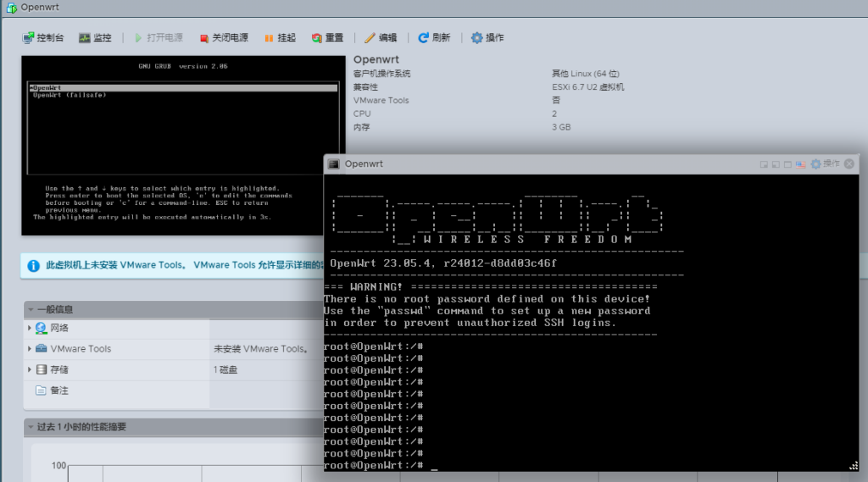This screenshot has width=868, height=482.
Task: Expand the VMware Tools row
Action: (x=30, y=349)
